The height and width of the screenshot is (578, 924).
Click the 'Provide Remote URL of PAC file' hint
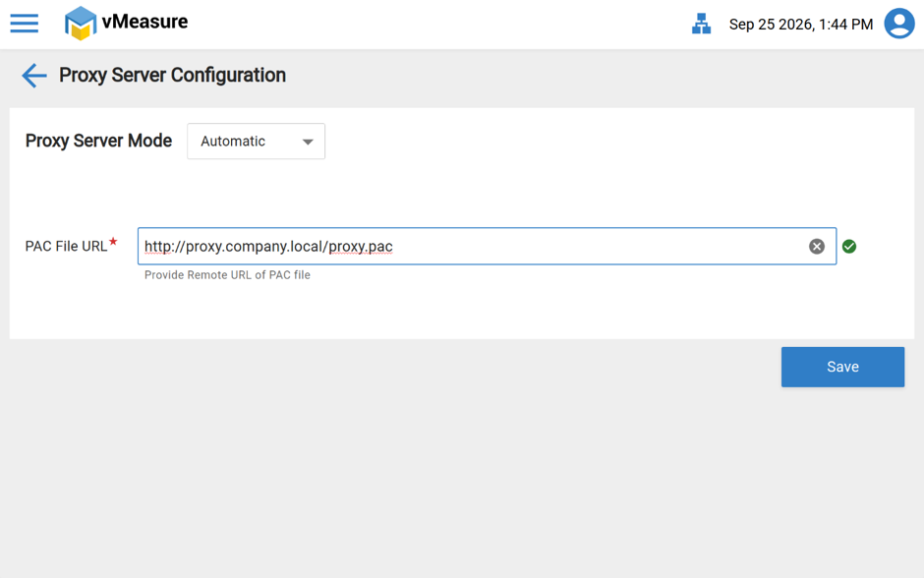(227, 275)
